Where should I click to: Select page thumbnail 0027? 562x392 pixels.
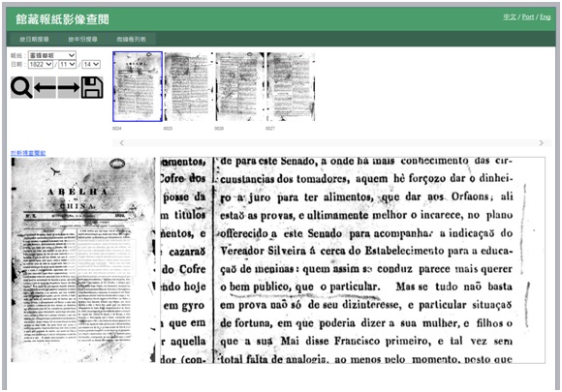pyautogui.click(x=291, y=87)
